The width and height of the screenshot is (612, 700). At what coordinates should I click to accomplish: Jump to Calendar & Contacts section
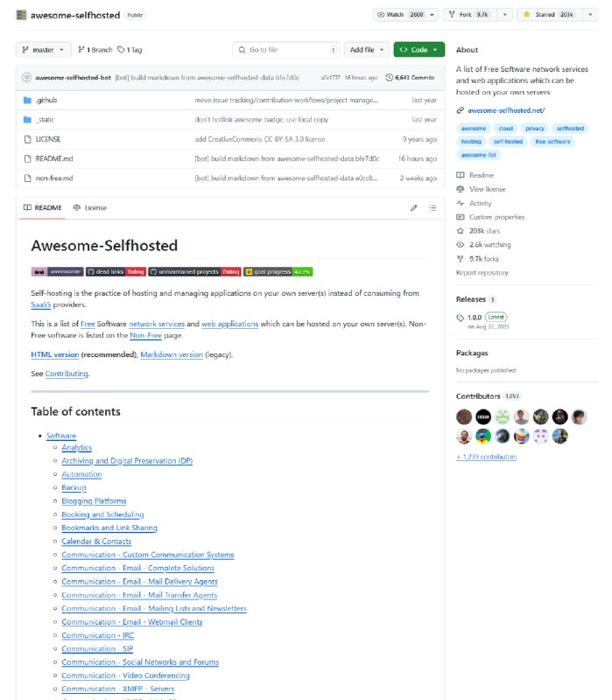coord(96,541)
